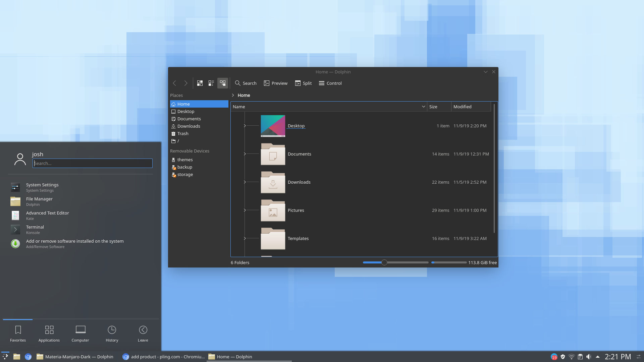The height and width of the screenshot is (362, 644).
Task: Open pinned file manager in taskbar
Action: [x=17, y=357]
